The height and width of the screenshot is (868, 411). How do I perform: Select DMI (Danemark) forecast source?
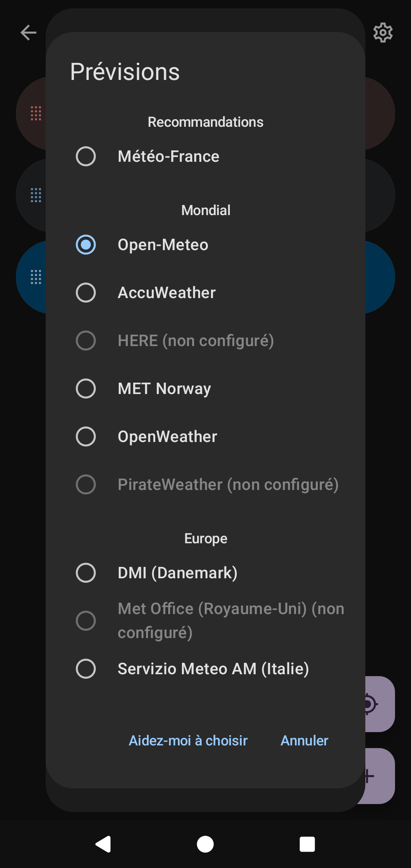click(x=86, y=573)
